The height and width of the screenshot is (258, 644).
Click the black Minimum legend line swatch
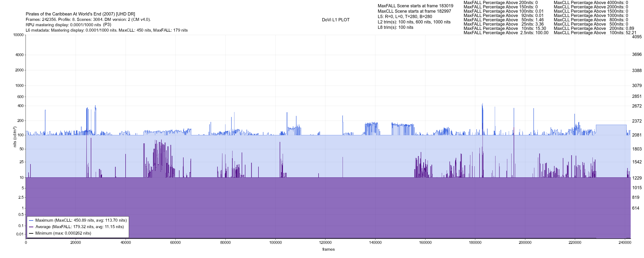click(31, 233)
